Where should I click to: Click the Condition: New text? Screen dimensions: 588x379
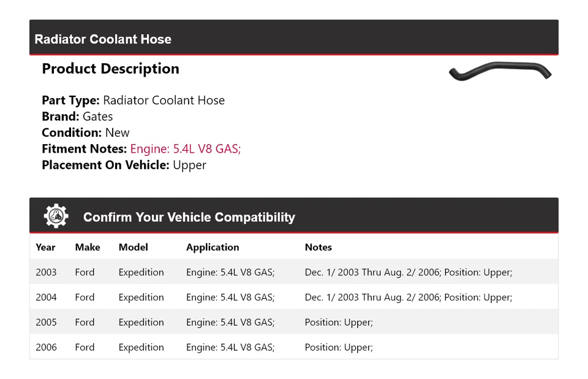pyautogui.click(x=86, y=132)
